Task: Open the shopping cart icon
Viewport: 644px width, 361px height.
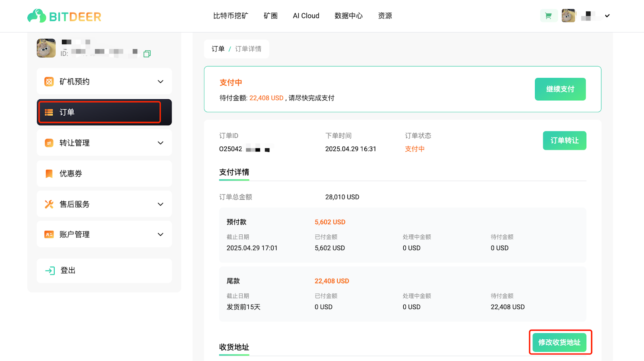Action: pos(548,16)
